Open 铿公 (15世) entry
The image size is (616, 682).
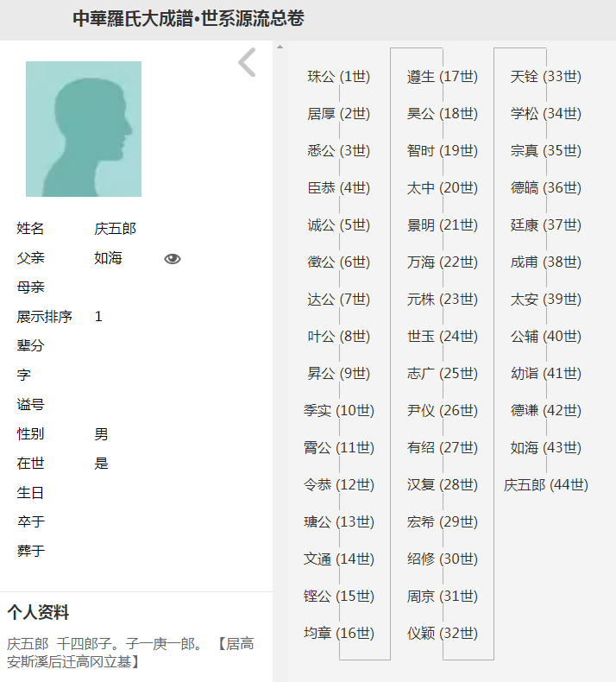[x=339, y=596]
